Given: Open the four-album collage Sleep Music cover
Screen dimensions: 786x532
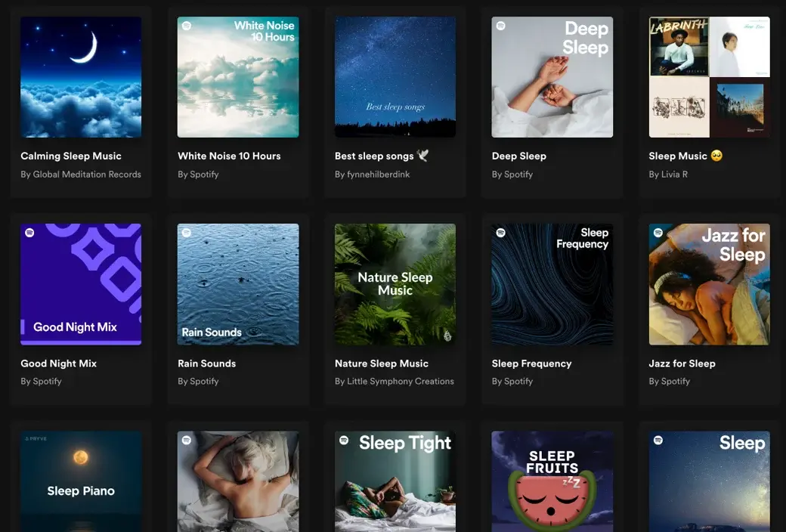Looking at the screenshot, I should coord(709,77).
